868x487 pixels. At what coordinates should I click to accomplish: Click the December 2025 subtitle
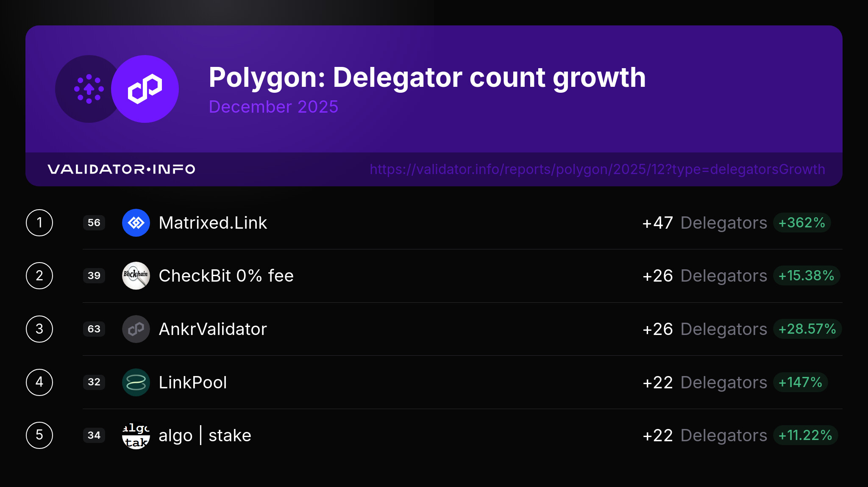point(273,107)
